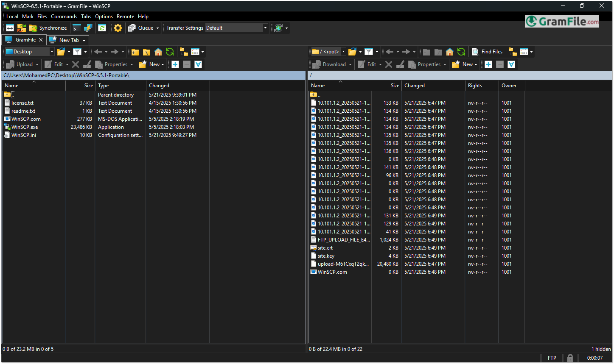Select the upload-M6TCxqT2qk... remote file
The image size is (614, 364).
pyautogui.click(x=343, y=264)
